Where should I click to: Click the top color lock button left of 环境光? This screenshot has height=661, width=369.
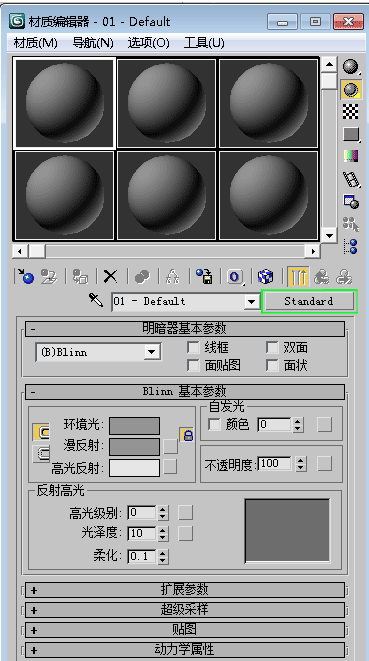[41, 432]
